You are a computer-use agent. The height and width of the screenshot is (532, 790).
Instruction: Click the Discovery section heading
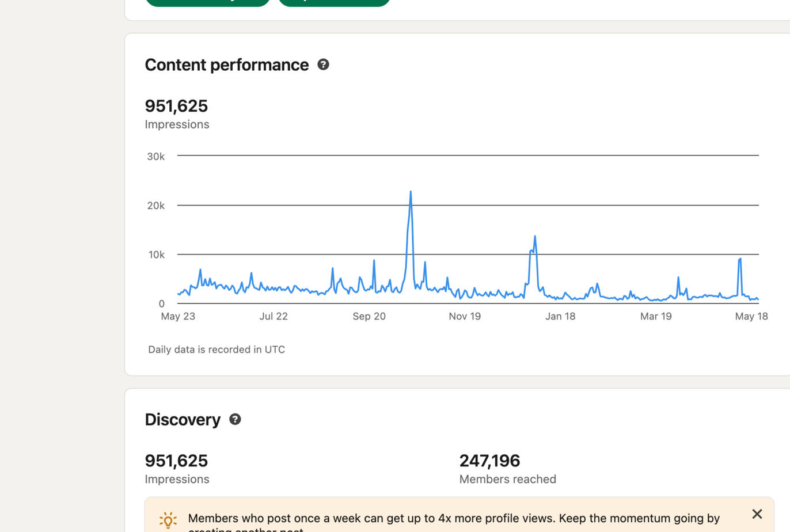click(183, 420)
